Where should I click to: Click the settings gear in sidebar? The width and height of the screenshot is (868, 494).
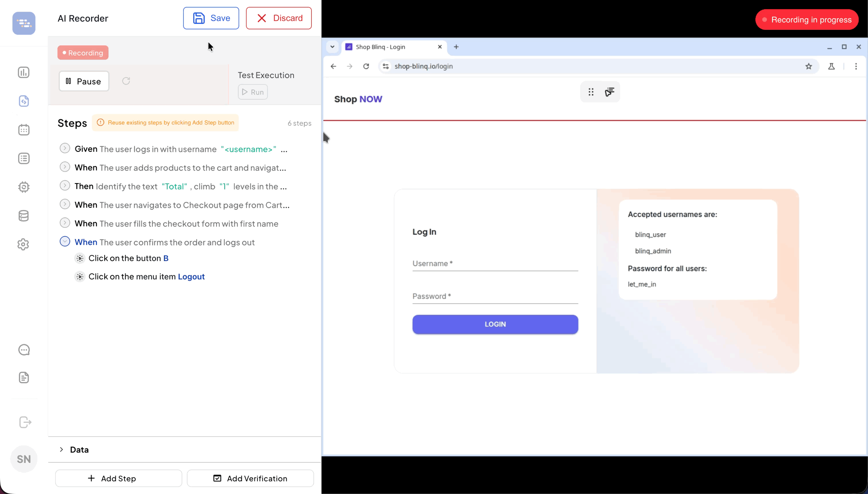coord(24,245)
